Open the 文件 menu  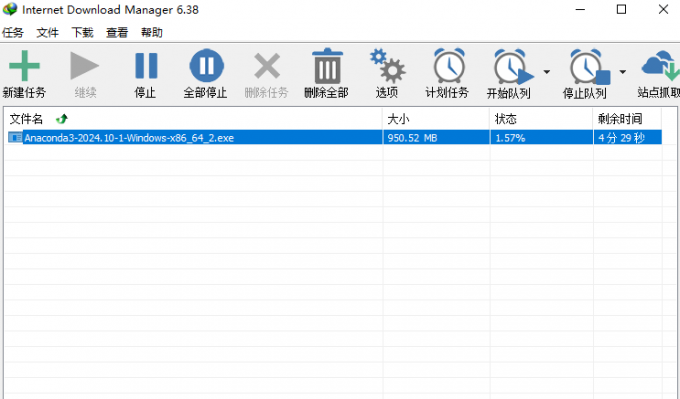point(47,33)
